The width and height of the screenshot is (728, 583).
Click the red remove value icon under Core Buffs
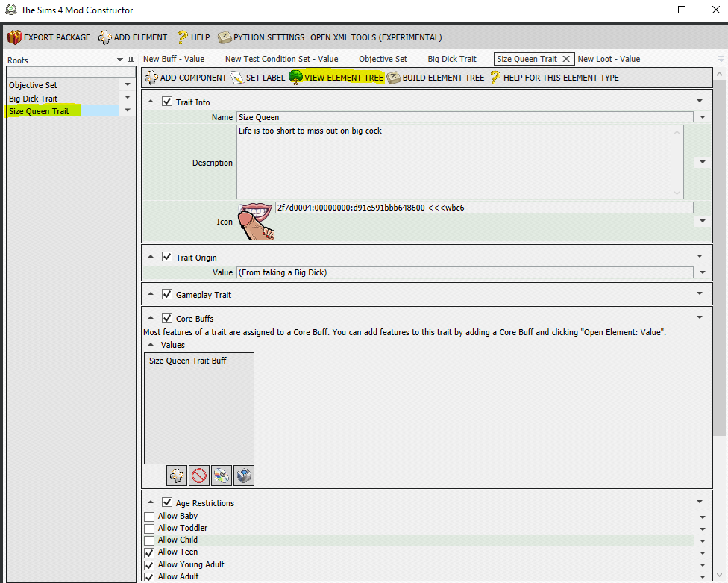[199, 476]
